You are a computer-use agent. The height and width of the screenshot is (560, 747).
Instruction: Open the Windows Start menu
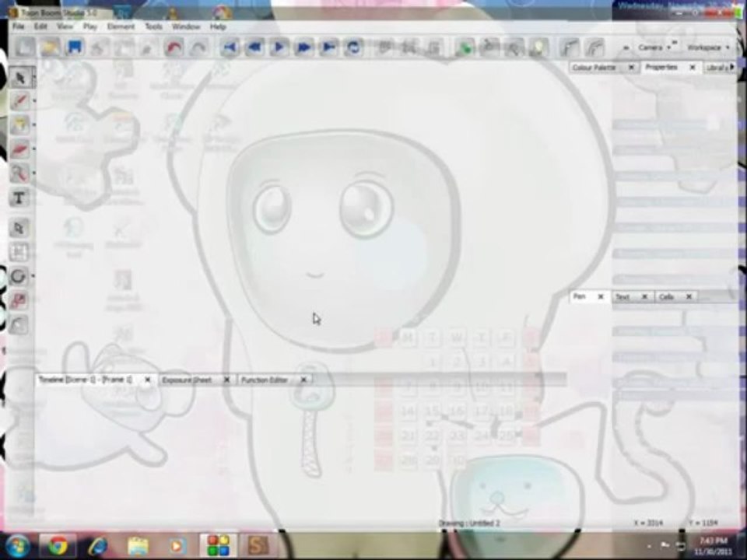(x=18, y=546)
